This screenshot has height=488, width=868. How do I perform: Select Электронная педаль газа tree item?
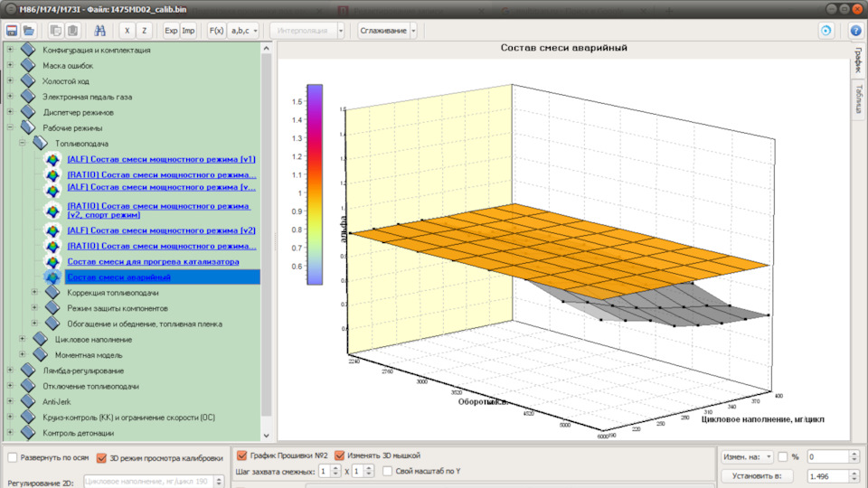(88, 97)
